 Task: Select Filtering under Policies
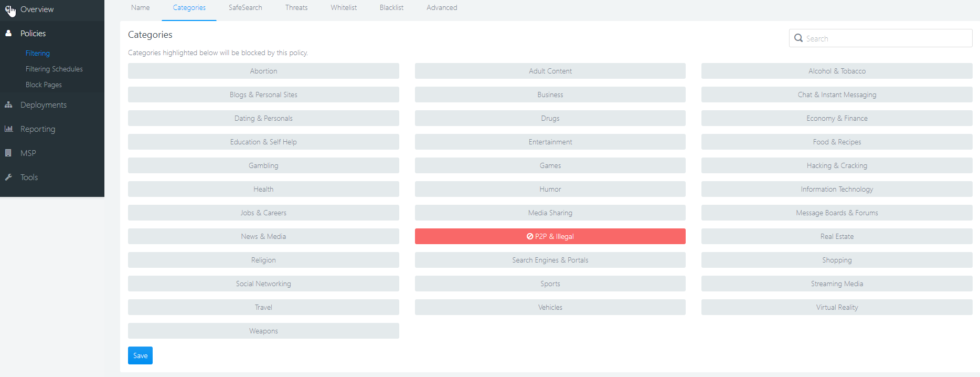(x=38, y=53)
